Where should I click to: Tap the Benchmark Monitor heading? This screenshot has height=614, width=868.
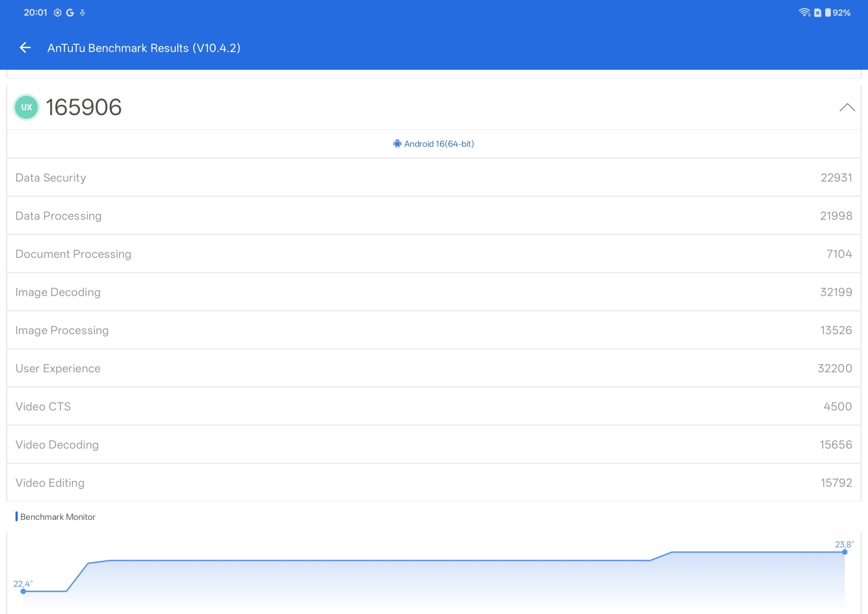[57, 517]
